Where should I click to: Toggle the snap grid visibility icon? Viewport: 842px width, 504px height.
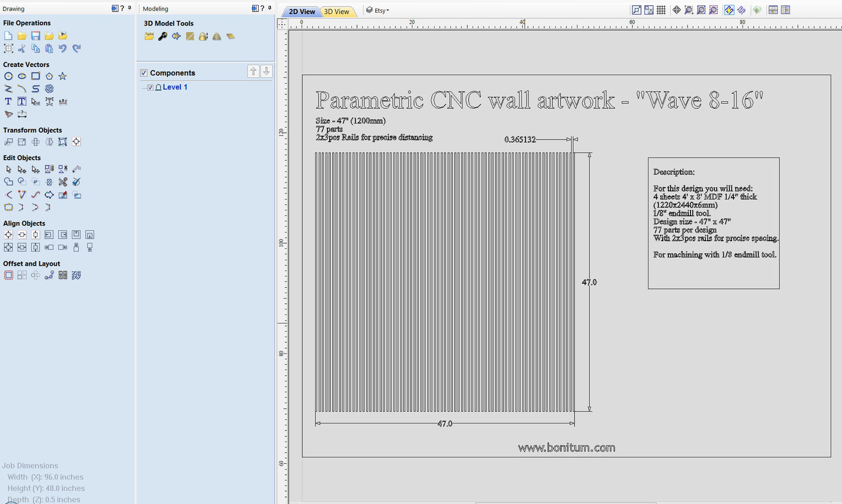click(x=663, y=10)
